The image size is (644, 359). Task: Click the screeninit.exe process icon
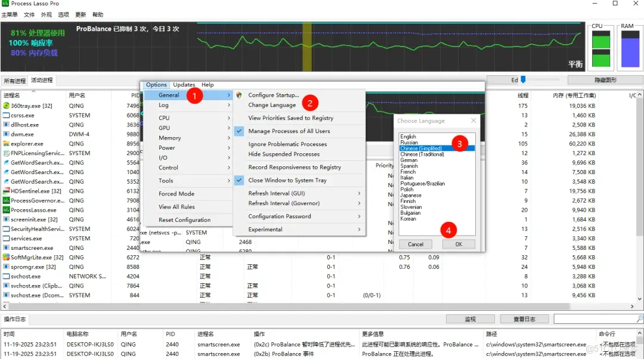click(x=6, y=219)
